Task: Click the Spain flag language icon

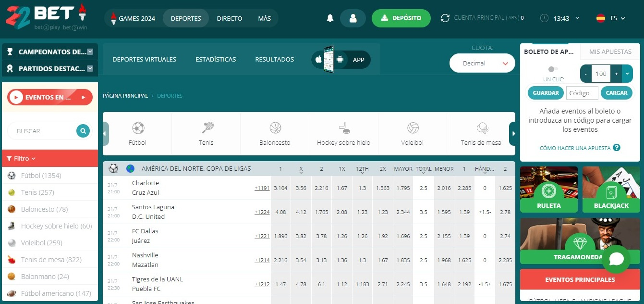Action: 600,18
